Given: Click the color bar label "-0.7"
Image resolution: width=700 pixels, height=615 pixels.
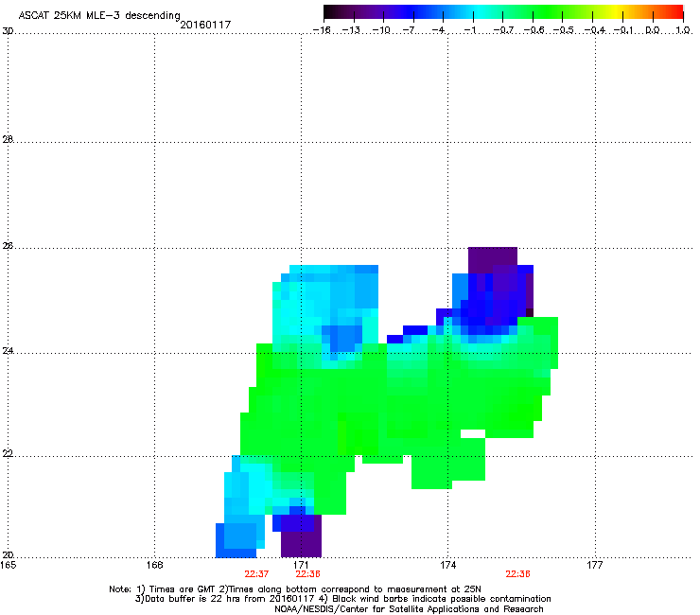Looking at the screenshot, I should coord(503,30).
